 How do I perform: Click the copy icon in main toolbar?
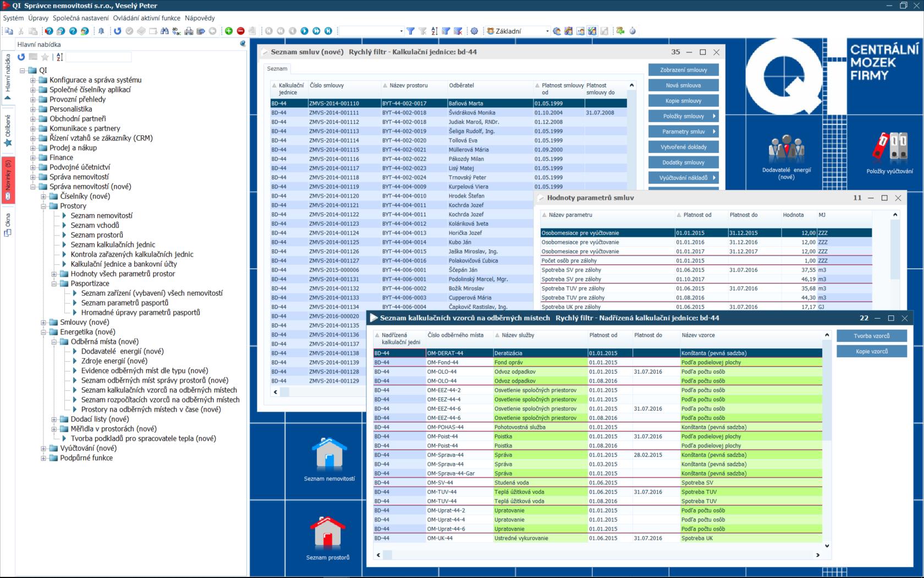(9, 31)
